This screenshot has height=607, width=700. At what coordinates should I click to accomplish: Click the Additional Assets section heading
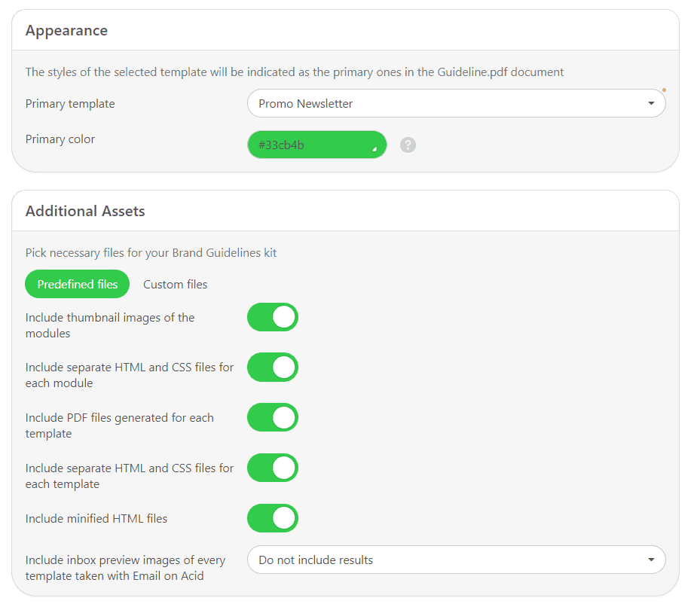(85, 212)
